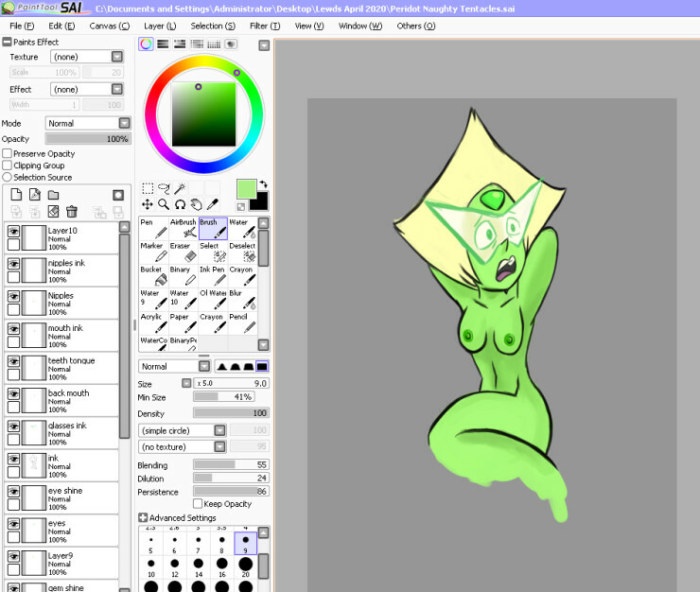700x592 pixels.
Task: Activate the zoom magnifier tool
Action: [164, 204]
